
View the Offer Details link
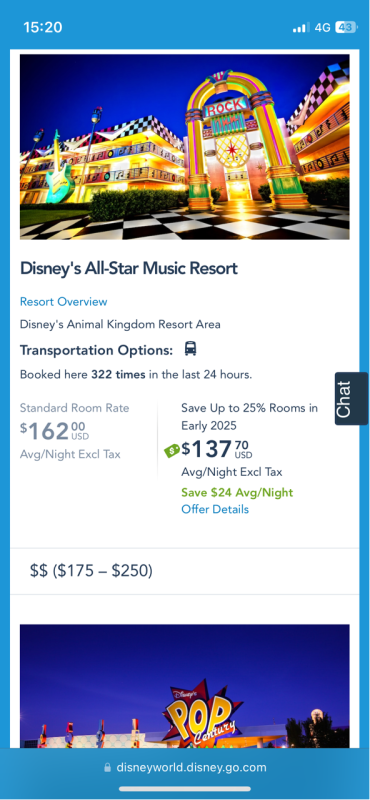coord(215,509)
